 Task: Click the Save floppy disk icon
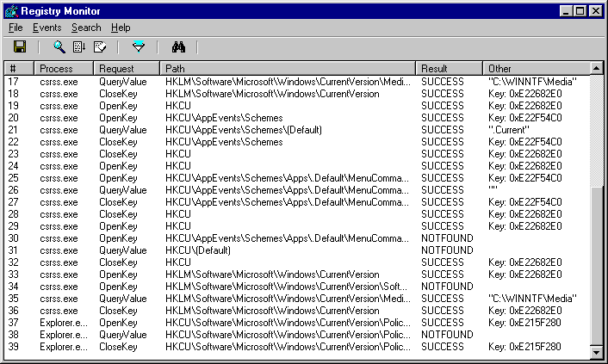tap(20, 47)
